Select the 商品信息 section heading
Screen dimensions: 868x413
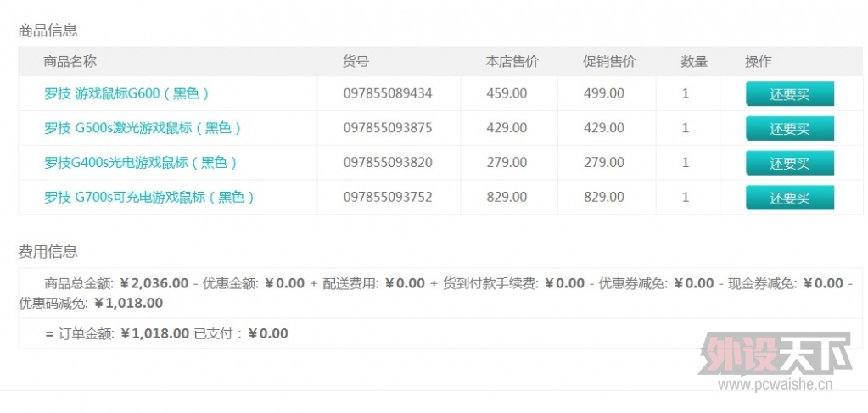point(48,30)
